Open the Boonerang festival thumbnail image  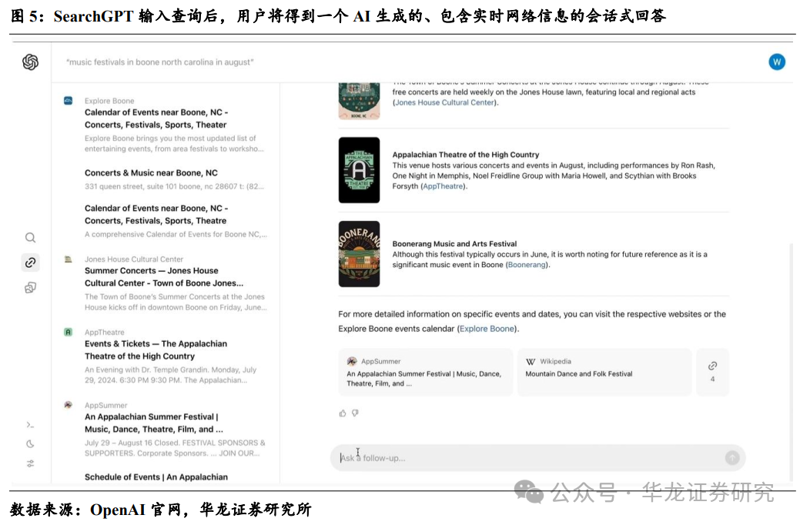(359, 254)
